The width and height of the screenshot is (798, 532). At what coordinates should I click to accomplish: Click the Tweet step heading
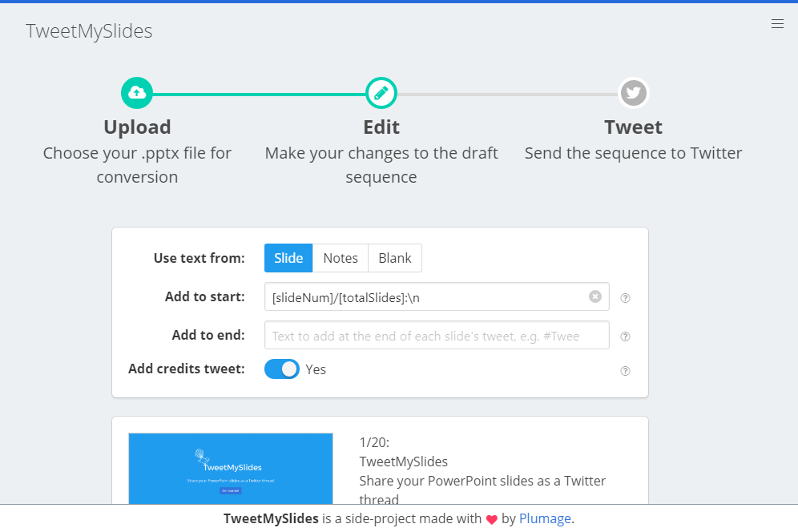point(633,127)
